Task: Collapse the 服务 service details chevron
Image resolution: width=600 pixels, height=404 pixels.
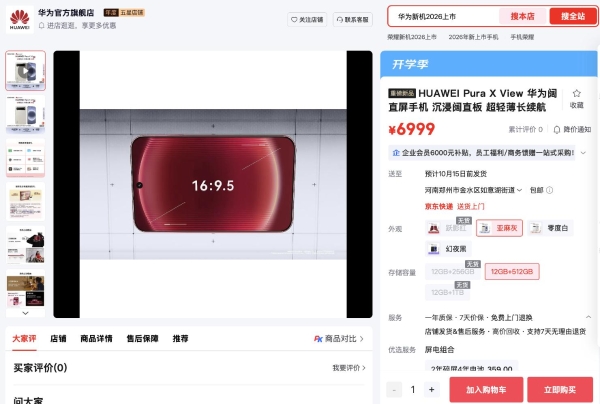Action: (588, 317)
